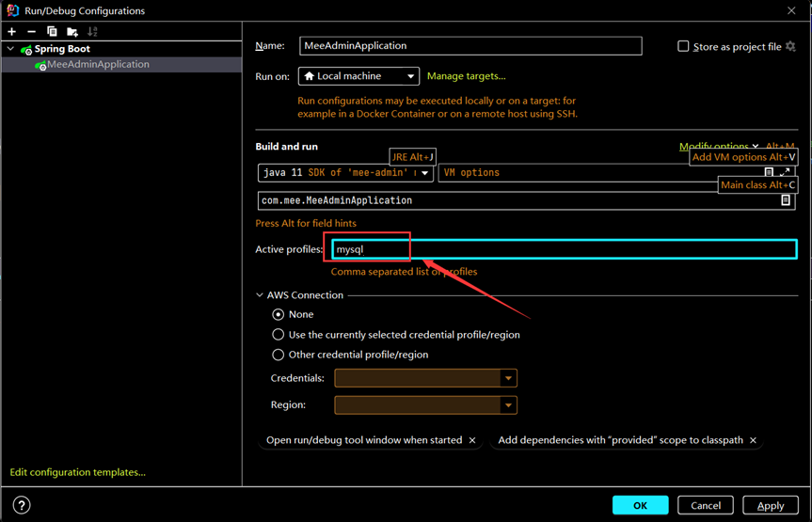Collapse the AWS Connection section

coord(261,295)
